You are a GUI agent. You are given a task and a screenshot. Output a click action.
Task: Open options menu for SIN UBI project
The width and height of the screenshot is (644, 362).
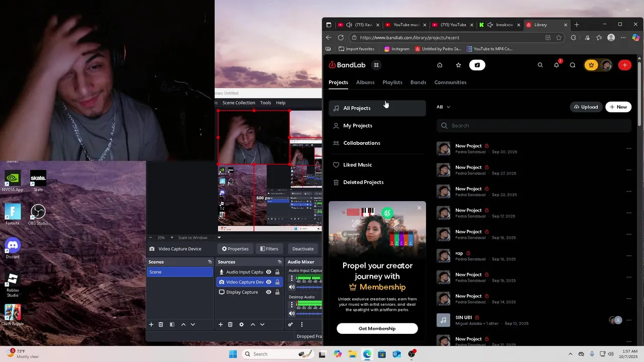(628, 320)
